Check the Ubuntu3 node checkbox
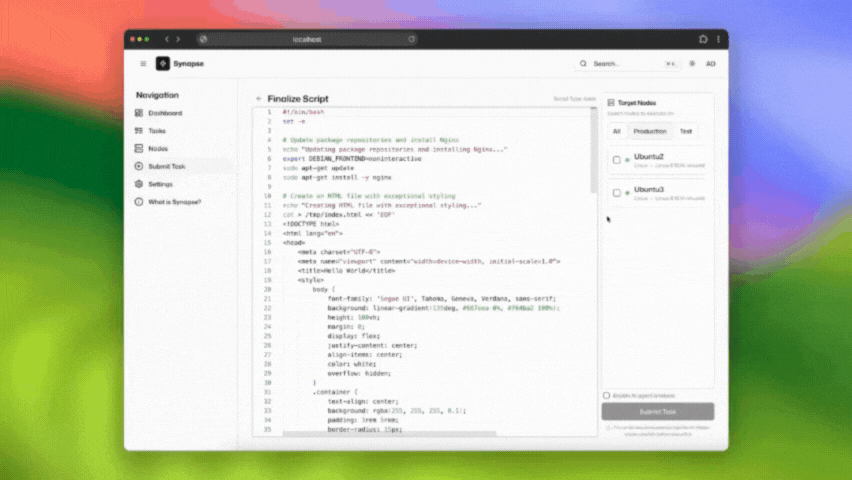The height and width of the screenshot is (480, 852). [617, 193]
